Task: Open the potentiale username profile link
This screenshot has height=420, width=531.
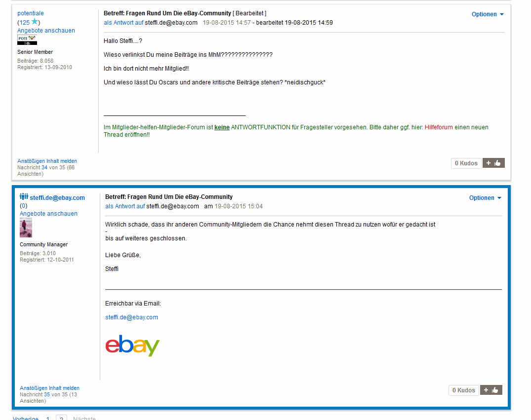Action: point(31,13)
